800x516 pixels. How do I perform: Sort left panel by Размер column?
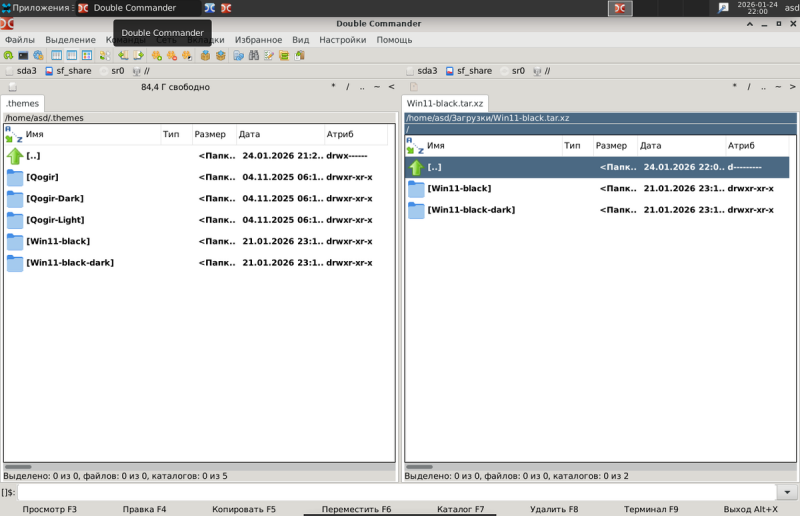(x=214, y=134)
